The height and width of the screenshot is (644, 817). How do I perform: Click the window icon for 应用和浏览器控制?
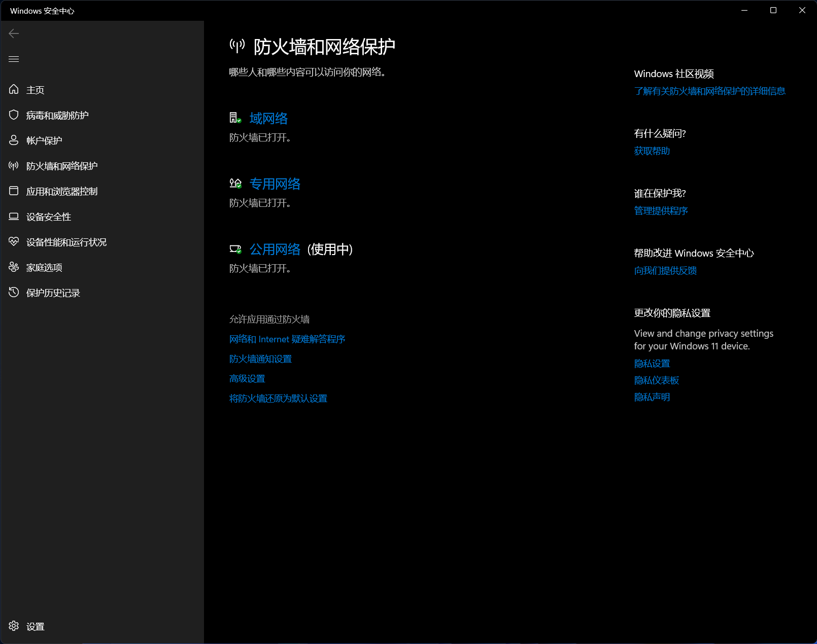pyautogui.click(x=14, y=191)
